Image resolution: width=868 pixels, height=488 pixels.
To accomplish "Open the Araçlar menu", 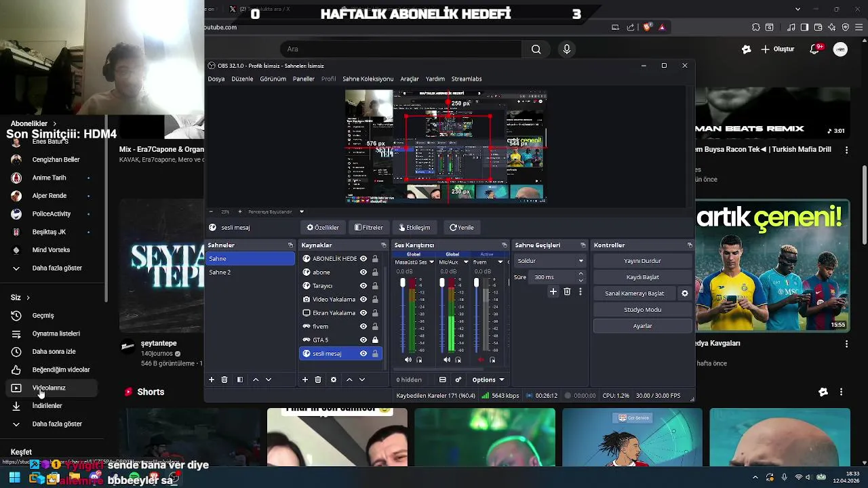I will (410, 79).
